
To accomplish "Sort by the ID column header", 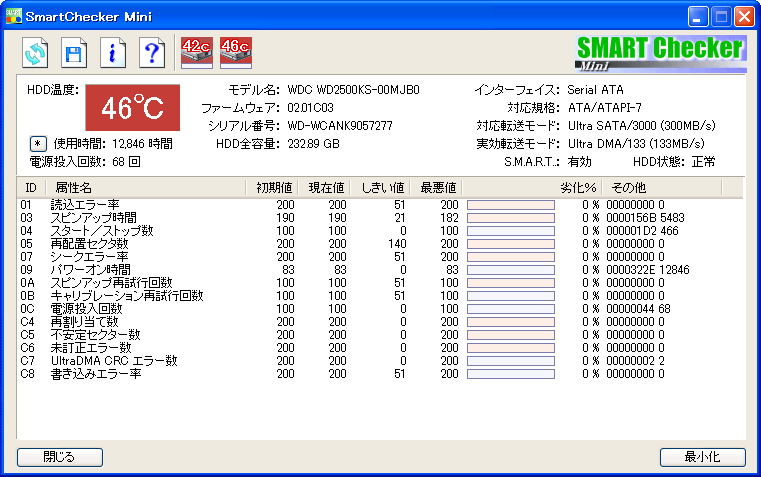I will point(31,188).
